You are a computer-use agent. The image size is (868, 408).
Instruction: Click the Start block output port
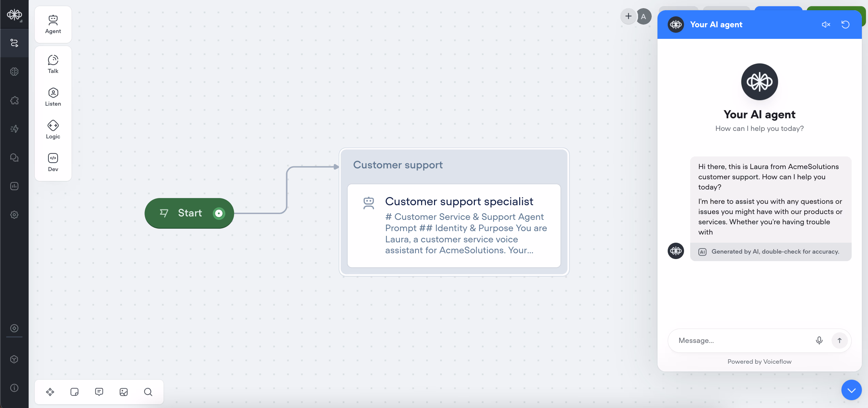click(219, 213)
